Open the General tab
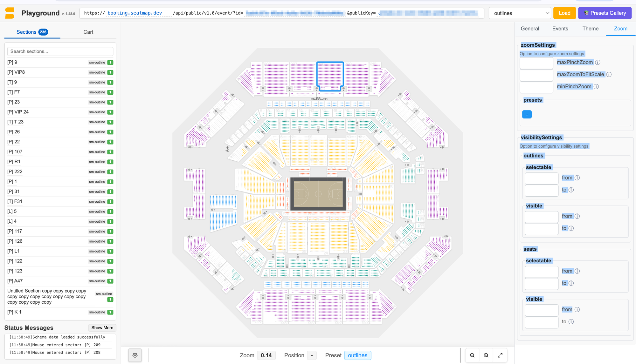 point(530,29)
